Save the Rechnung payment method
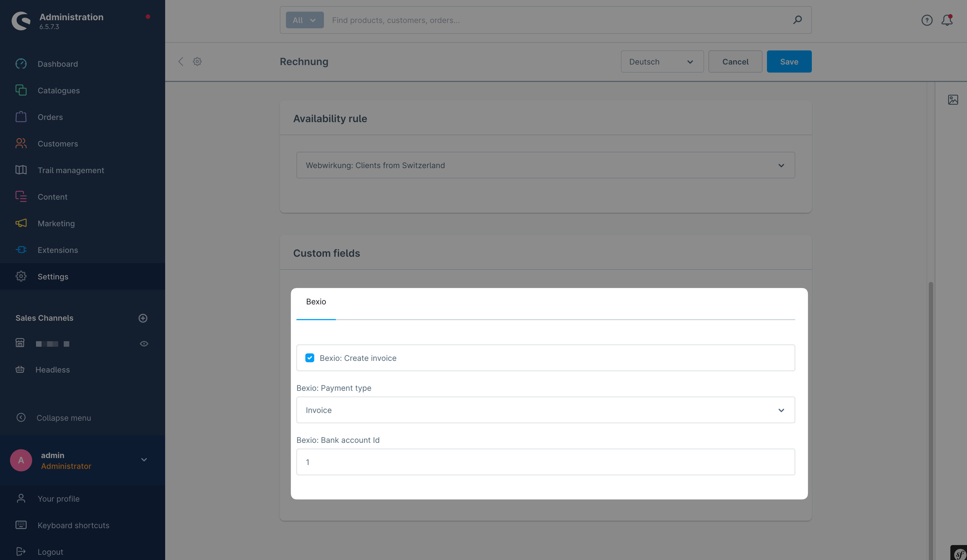Screen dimensions: 967x560 point(789,61)
